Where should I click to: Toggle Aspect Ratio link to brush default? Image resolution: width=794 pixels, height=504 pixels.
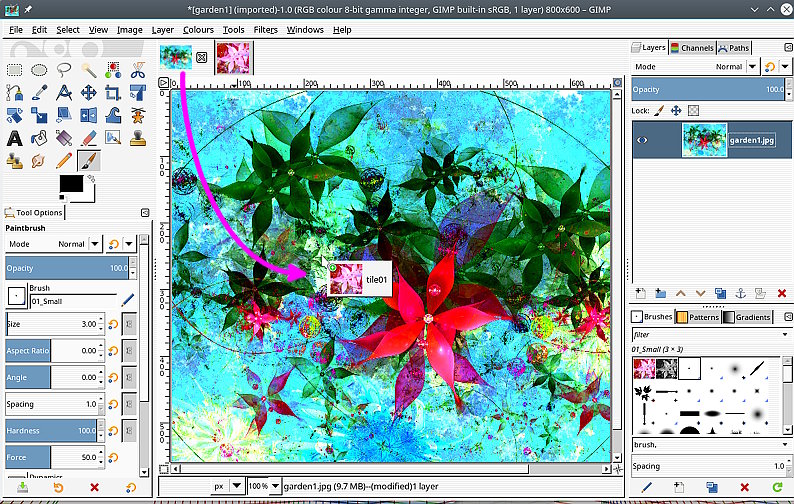tap(129, 351)
